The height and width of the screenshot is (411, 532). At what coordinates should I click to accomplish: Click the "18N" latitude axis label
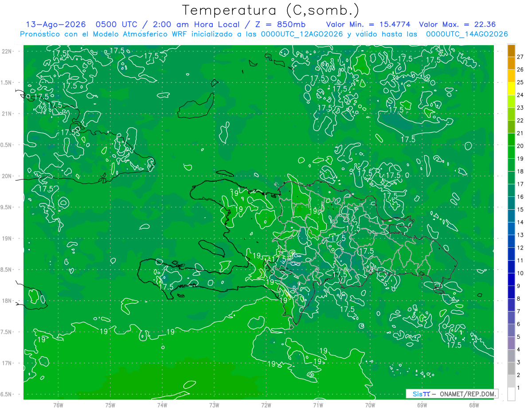(x=7, y=301)
